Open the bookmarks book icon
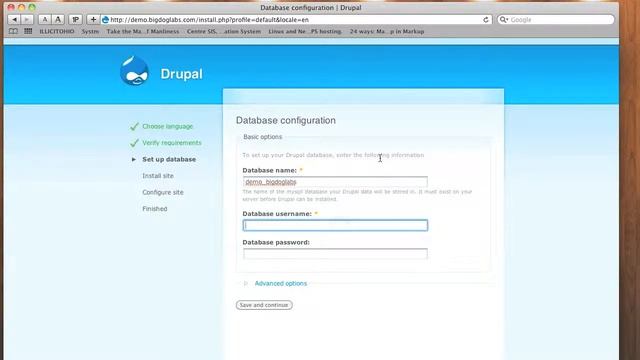 (x=13, y=31)
